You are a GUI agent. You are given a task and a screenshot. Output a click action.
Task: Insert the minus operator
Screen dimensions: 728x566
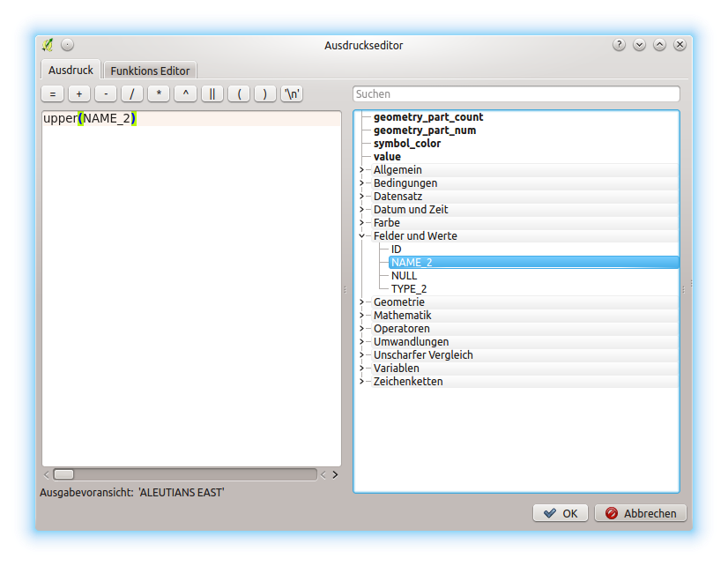pos(106,93)
